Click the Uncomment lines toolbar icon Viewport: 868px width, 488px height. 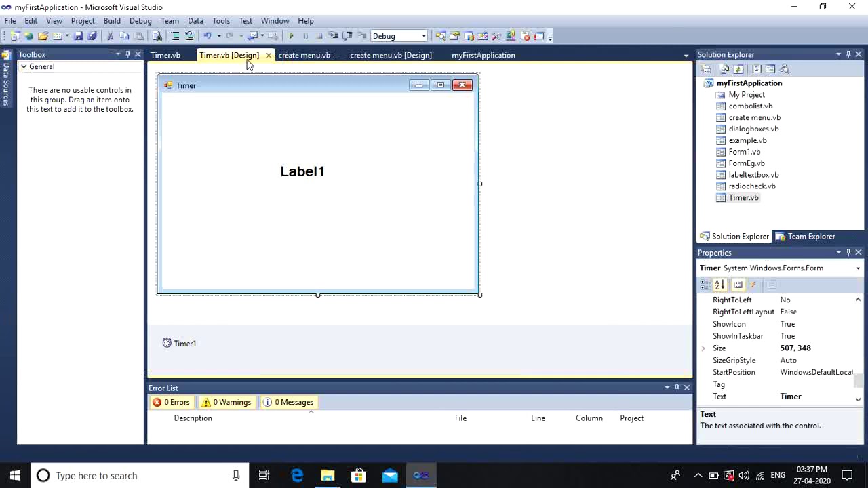pos(189,36)
